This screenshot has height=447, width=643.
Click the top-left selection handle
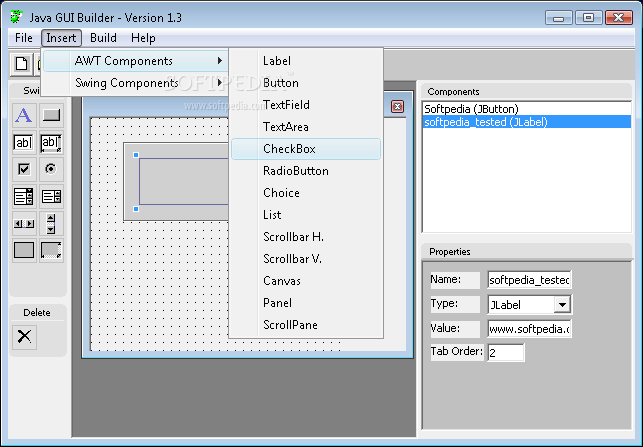(x=136, y=155)
